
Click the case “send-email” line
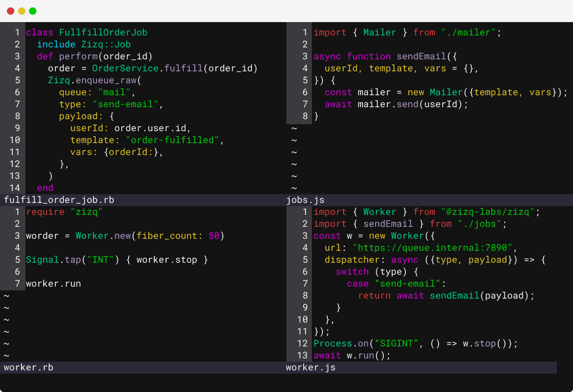pyautogui.click(x=397, y=283)
